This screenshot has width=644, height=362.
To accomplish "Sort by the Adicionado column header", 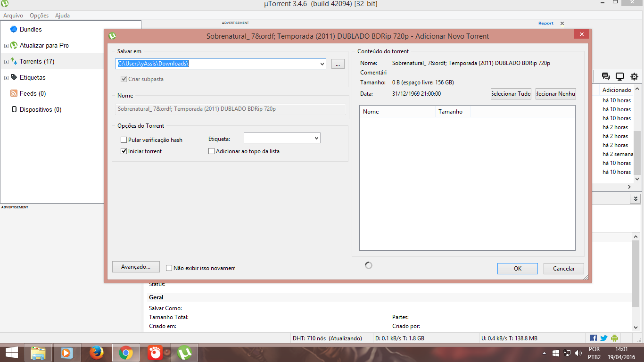I will pyautogui.click(x=616, y=90).
